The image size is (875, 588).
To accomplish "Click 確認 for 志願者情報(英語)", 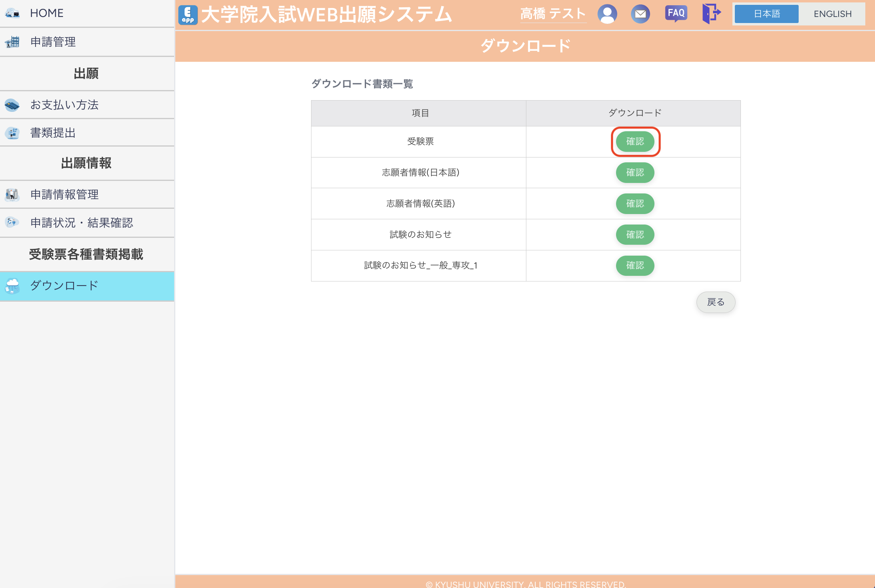I will click(x=635, y=204).
